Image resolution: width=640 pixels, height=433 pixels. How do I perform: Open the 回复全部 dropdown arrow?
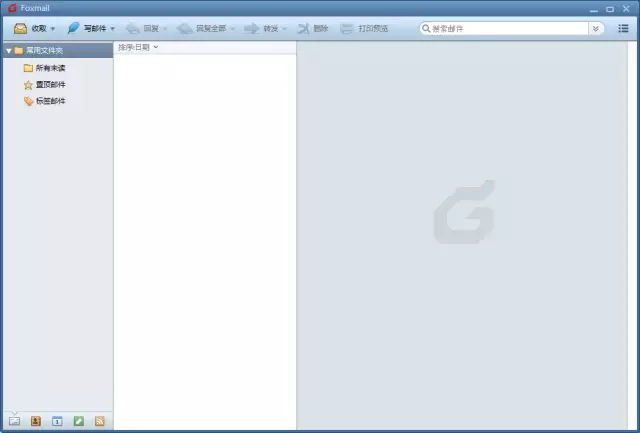(x=232, y=29)
